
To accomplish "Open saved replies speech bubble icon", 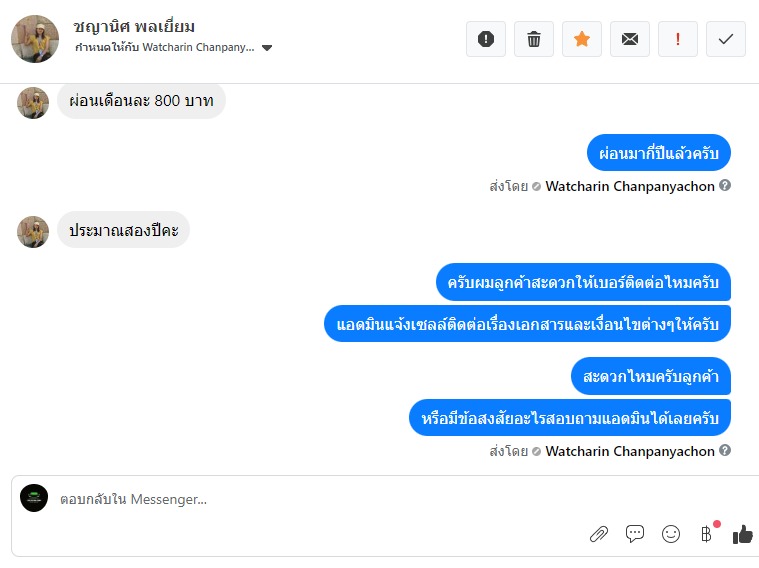I will tap(635, 534).
